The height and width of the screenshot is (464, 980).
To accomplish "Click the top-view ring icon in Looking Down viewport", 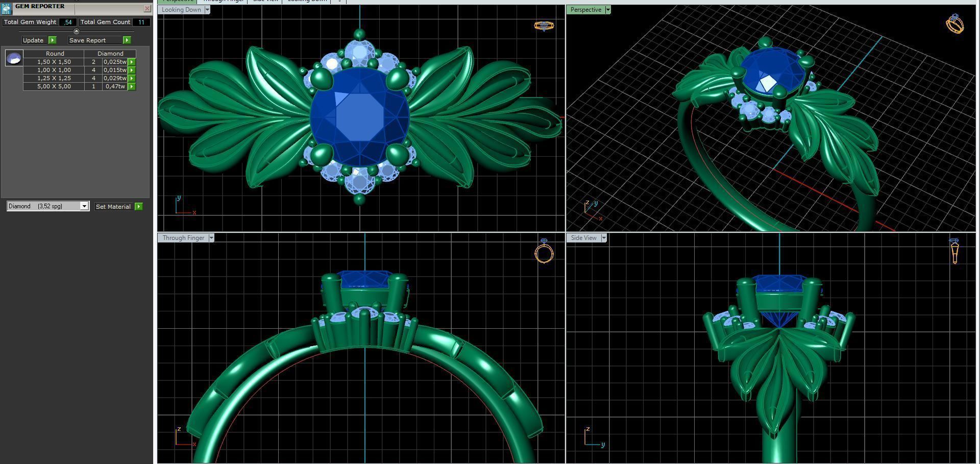I will (544, 26).
